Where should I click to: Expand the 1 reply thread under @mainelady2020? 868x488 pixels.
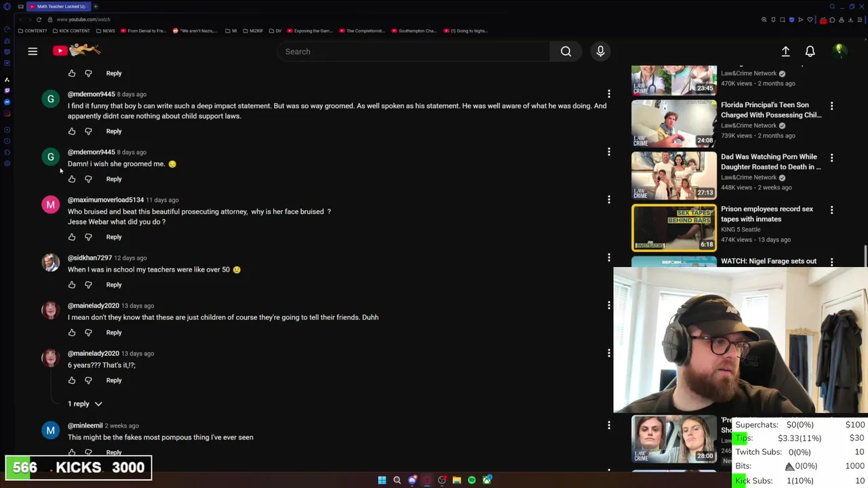85,404
